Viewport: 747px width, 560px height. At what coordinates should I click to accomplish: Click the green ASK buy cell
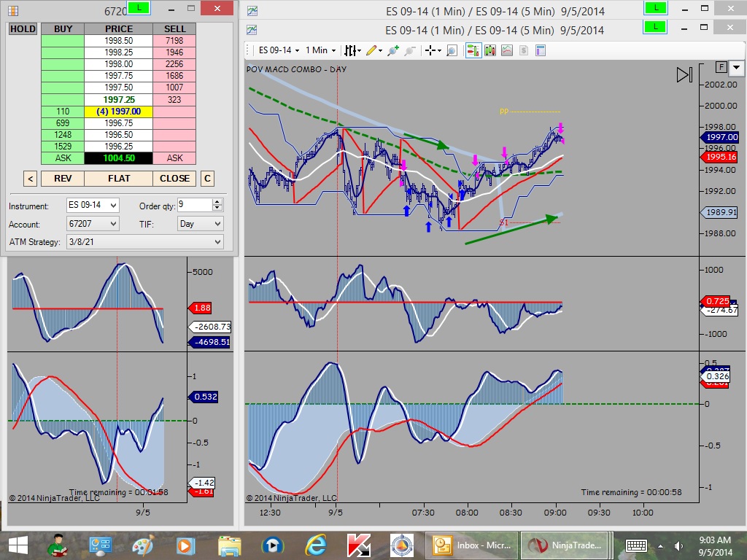click(x=63, y=158)
